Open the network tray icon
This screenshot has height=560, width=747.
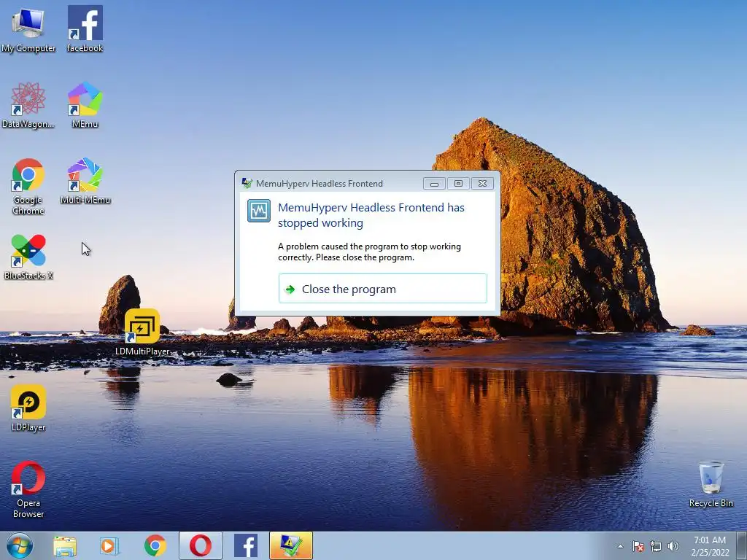pos(656,546)
